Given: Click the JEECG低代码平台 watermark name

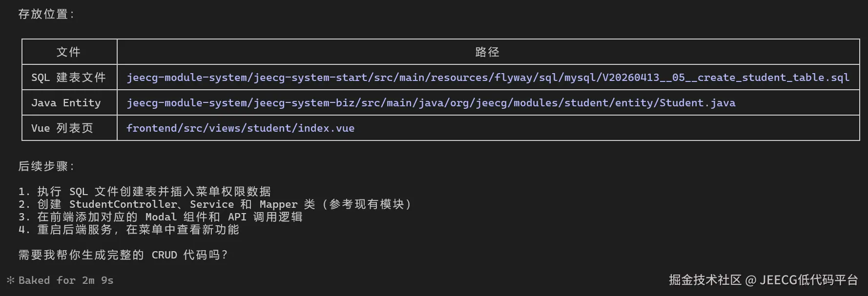Looking at the screenshot, I should [808, 280].
